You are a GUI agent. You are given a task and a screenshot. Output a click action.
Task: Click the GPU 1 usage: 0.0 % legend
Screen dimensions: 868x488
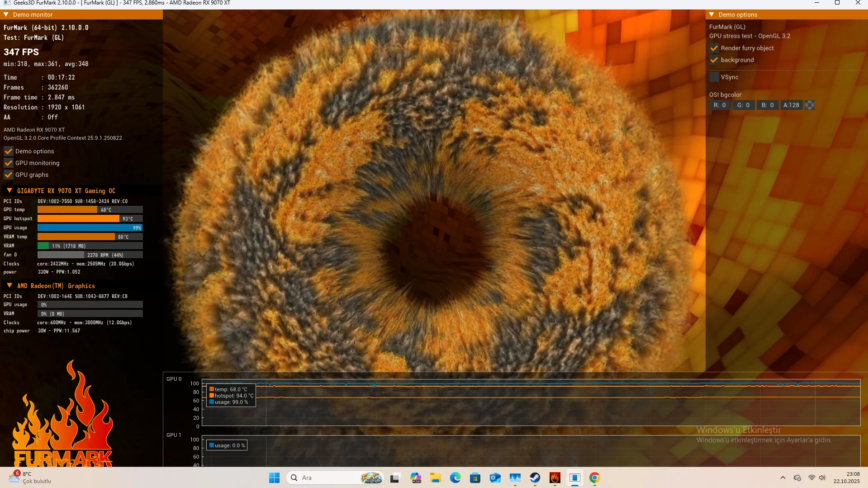(x=227, y=445)
